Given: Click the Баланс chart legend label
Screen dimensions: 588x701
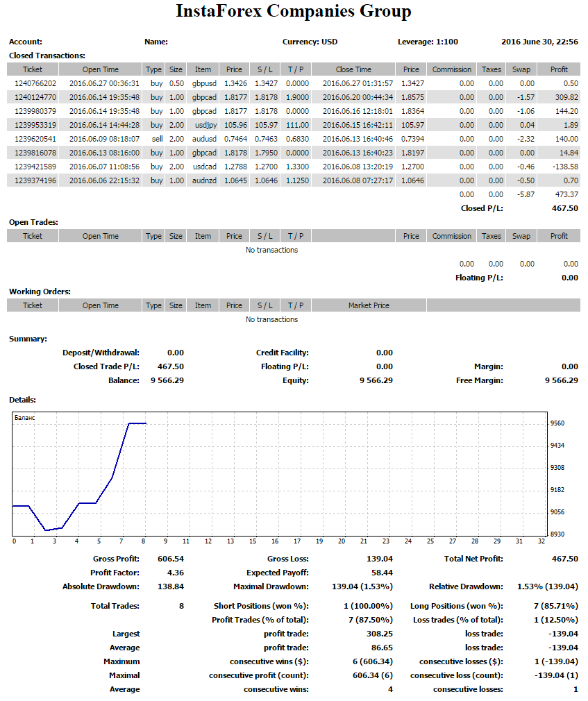Looking at the screenshot, I should (x=24, y=418).
